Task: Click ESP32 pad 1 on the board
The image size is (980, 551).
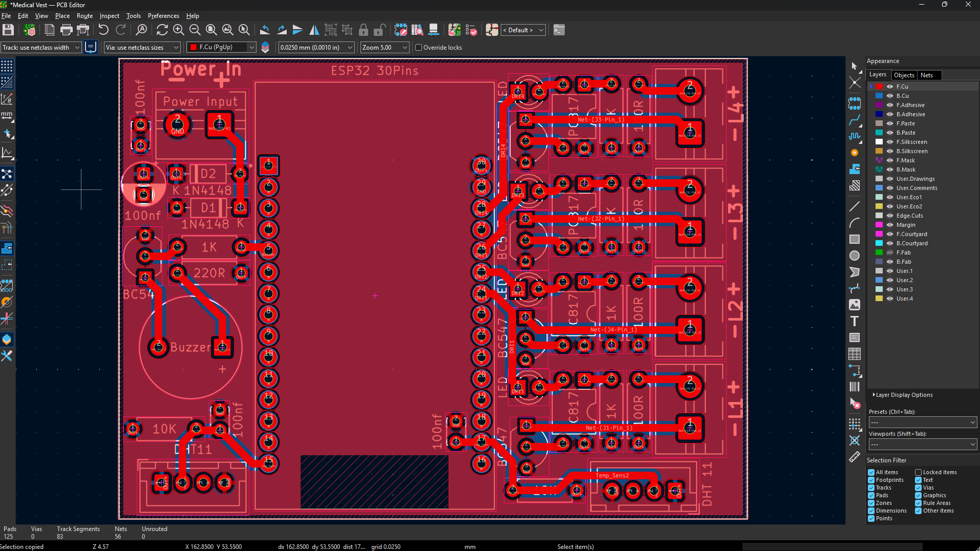Action: tap(268, 165)
